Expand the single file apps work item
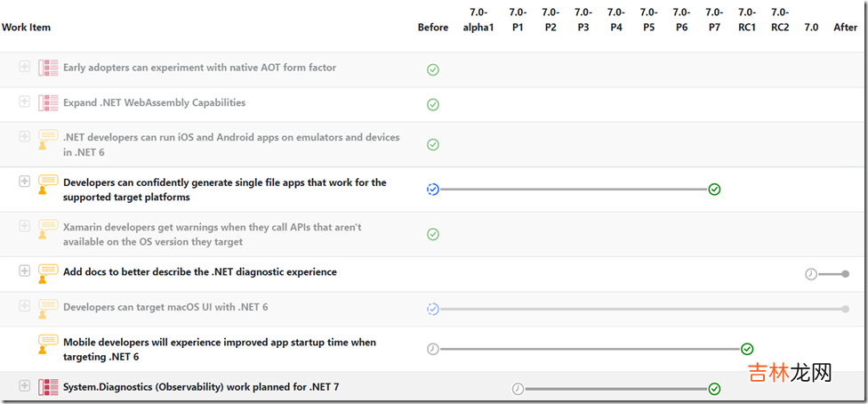The height and width of the screenshot is (404, 868). [25, 182]
